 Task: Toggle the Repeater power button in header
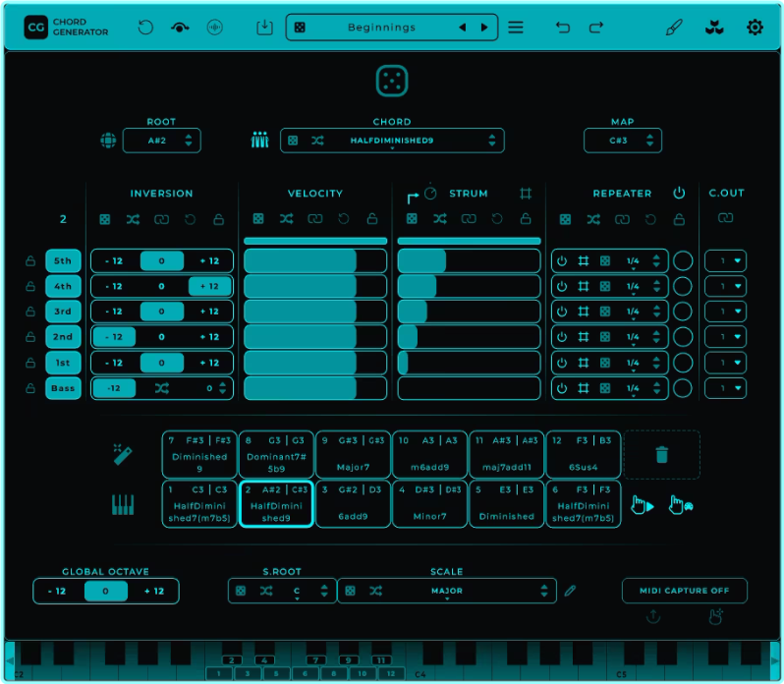coord(679,194)
